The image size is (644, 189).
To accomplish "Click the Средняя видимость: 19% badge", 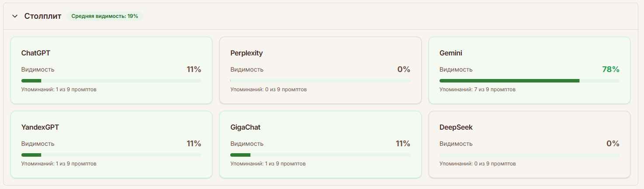I will (x=104, y=16).
